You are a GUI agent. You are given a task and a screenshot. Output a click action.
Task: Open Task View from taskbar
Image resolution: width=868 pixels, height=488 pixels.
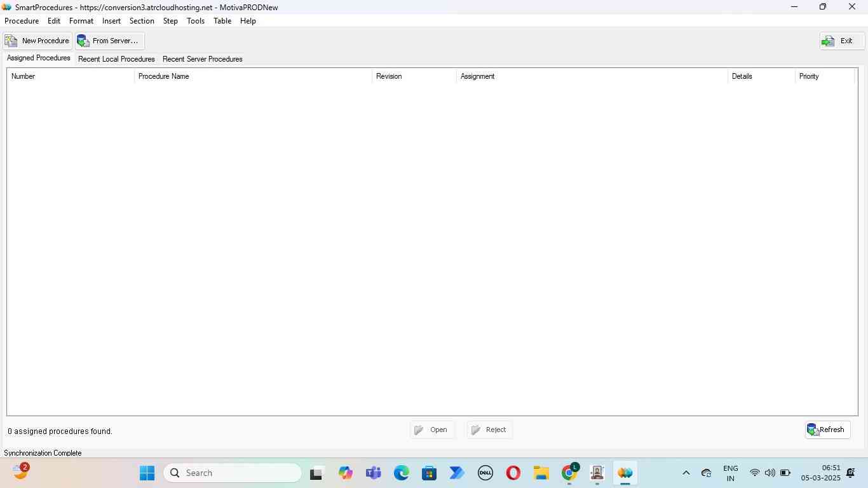pos(316,473)
